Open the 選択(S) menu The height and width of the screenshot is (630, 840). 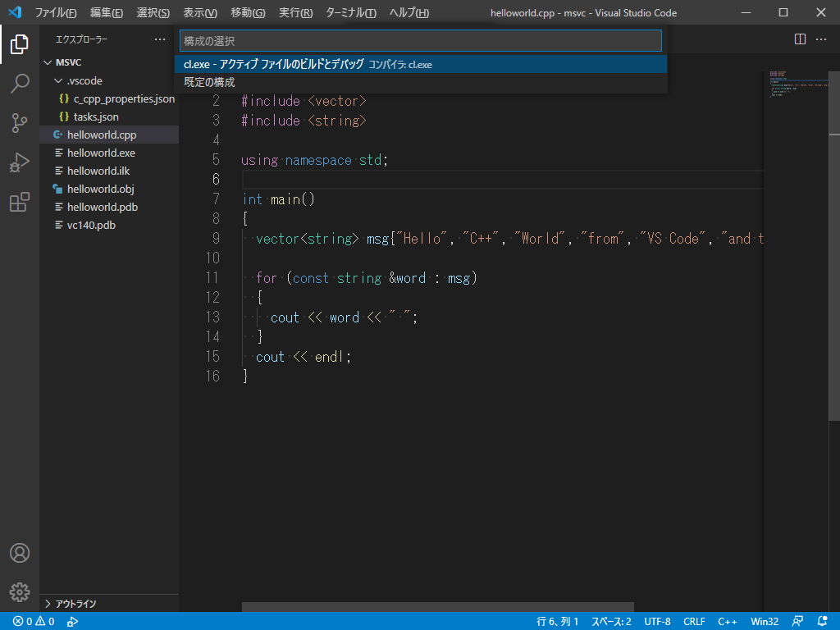pos(153,12)
